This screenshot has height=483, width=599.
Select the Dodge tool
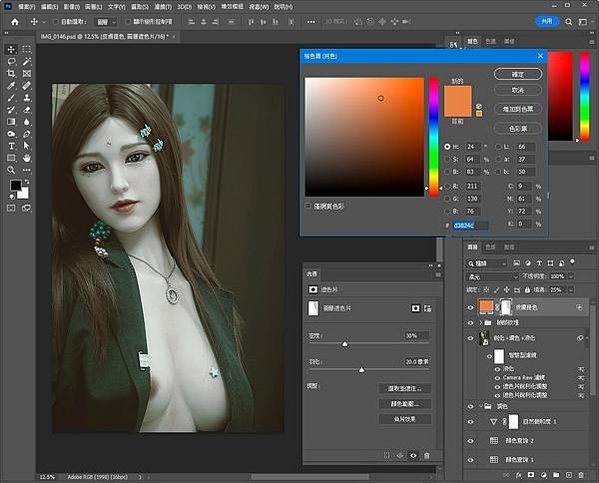pos(11,134)
